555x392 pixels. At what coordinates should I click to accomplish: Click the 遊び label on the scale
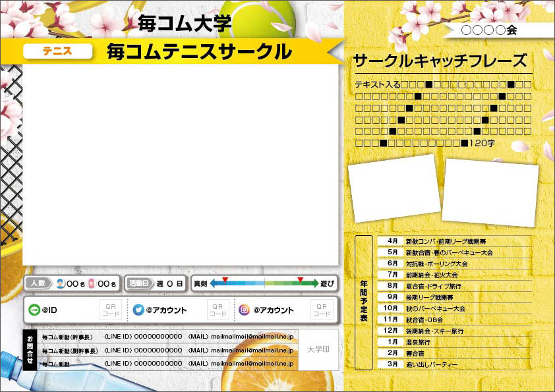tap(327, 284)
